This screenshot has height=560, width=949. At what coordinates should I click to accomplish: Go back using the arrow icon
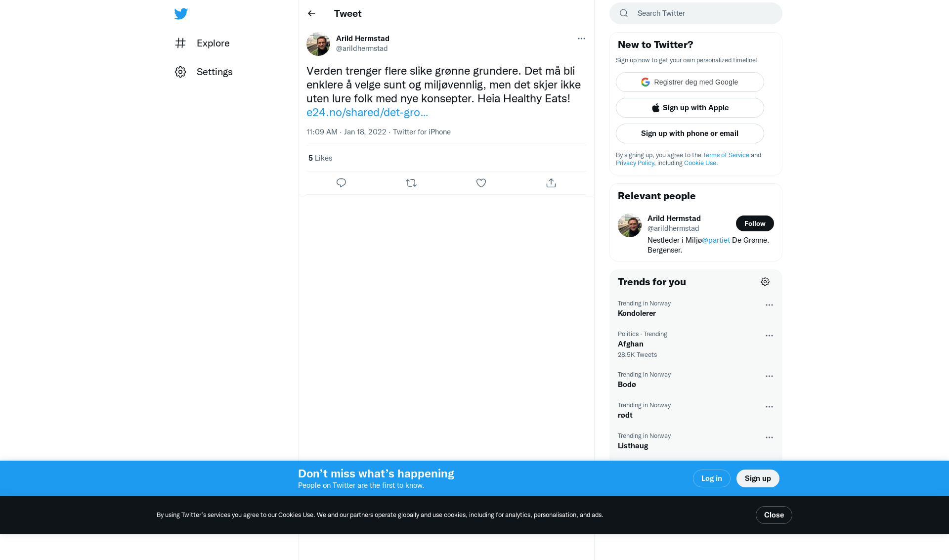[x=311, y=13]
